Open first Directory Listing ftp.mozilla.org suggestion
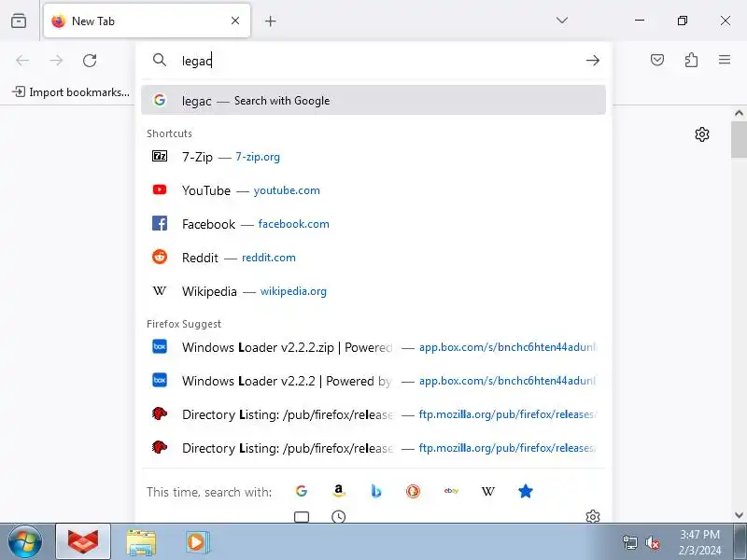Image resolution: width=747 pixels, height=560 pixels. [x=373, y=414]
